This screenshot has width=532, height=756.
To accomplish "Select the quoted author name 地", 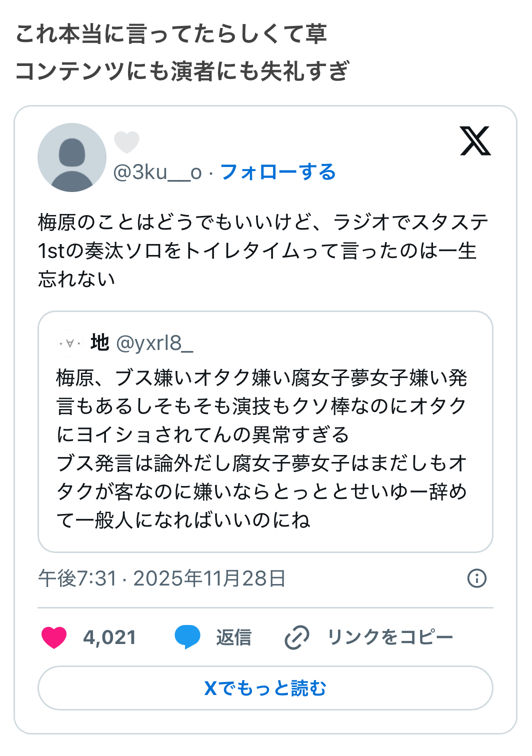I will pos(99,343).
